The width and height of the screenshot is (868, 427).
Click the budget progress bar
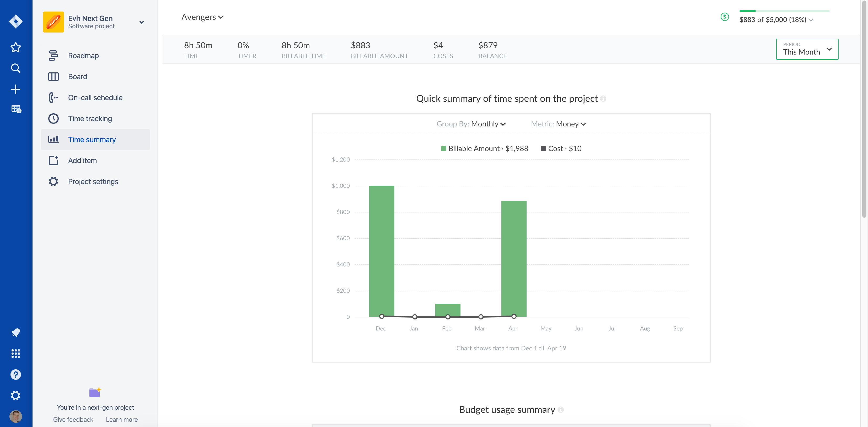click(x=784, y=11)
